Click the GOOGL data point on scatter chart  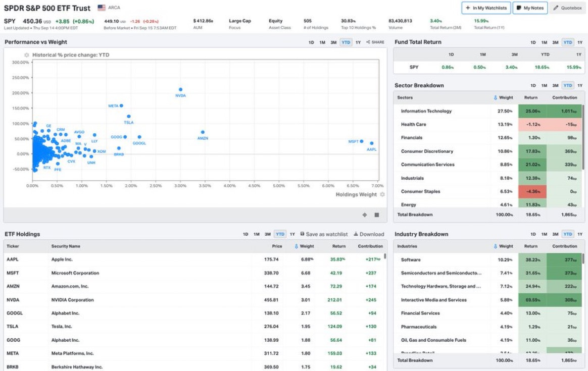(x=139, y=137)
